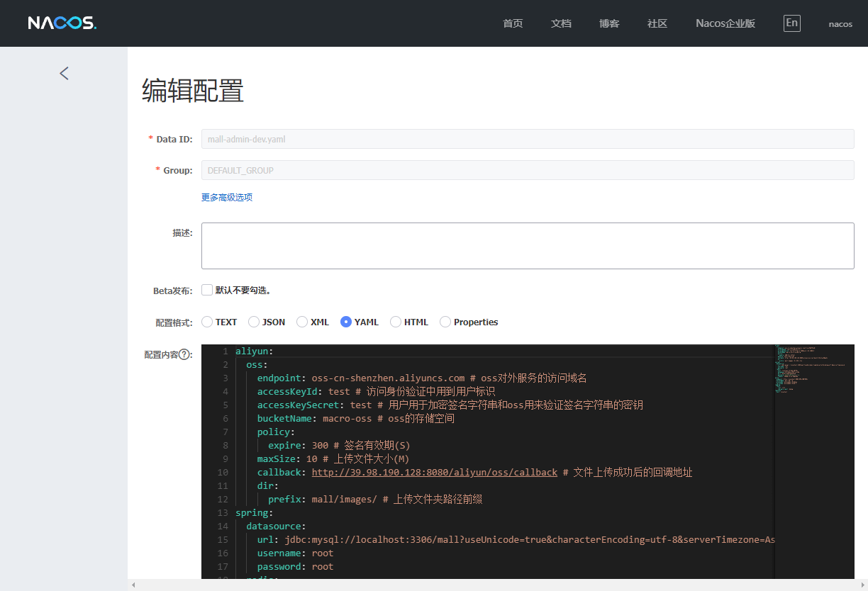The image size is (868, 591).
Task: Click the 'spring:' line in the editor
Action: (x=254, y=512)
